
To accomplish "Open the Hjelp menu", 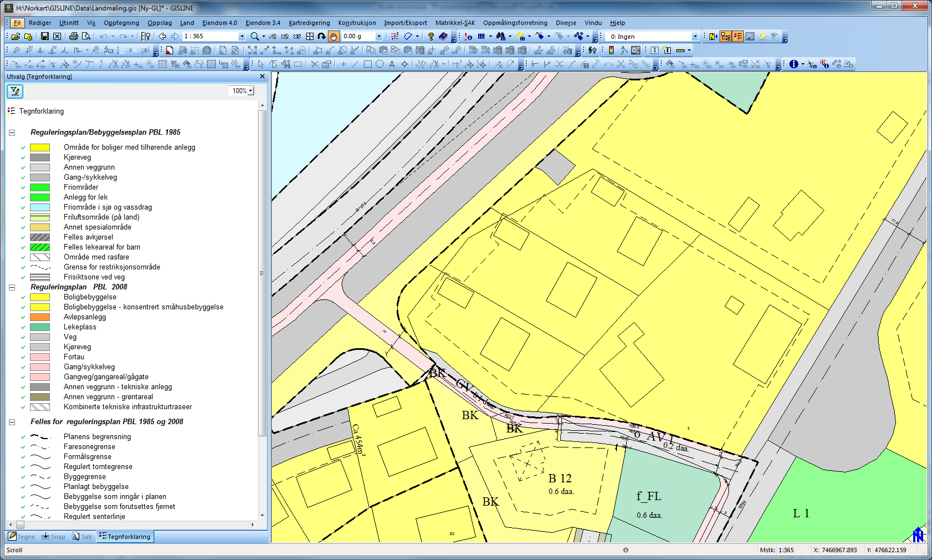I will (x=617, y=23).
